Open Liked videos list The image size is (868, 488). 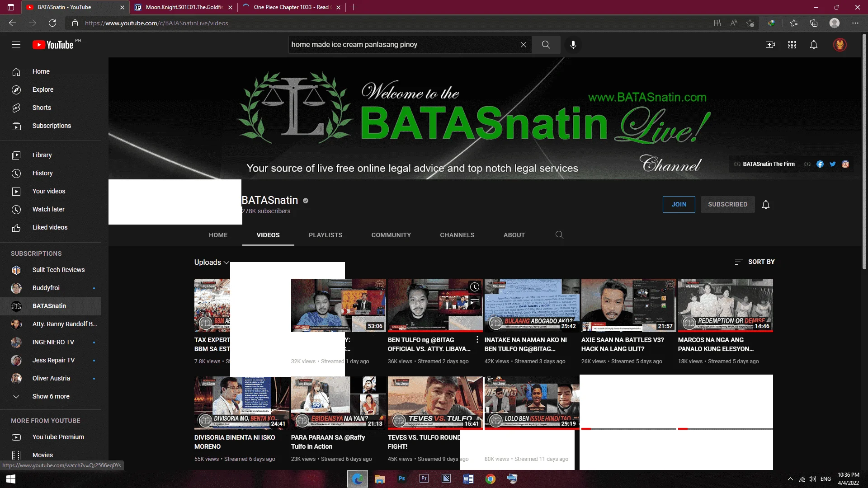pos(51,227)
